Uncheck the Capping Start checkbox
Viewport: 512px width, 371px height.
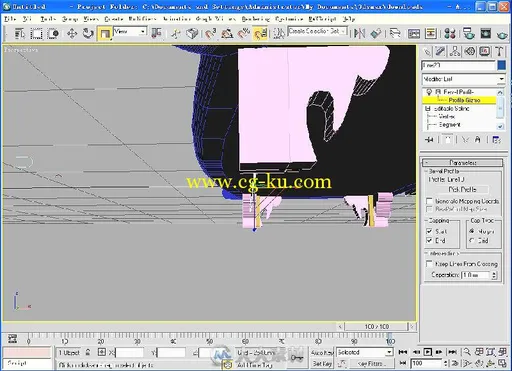(429, 231)
